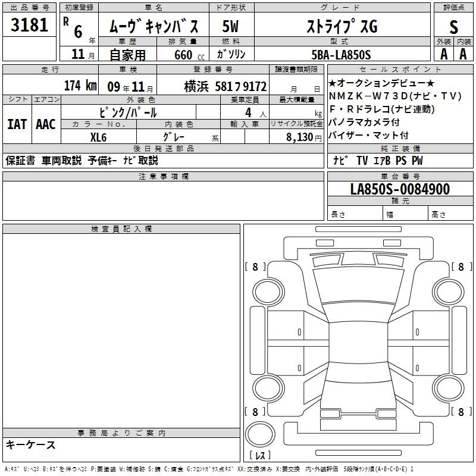Image resolution: width=476 pixels, height=476 pixels.
Task: Click the air conditioner value AAC
Action: pos(46,124)
